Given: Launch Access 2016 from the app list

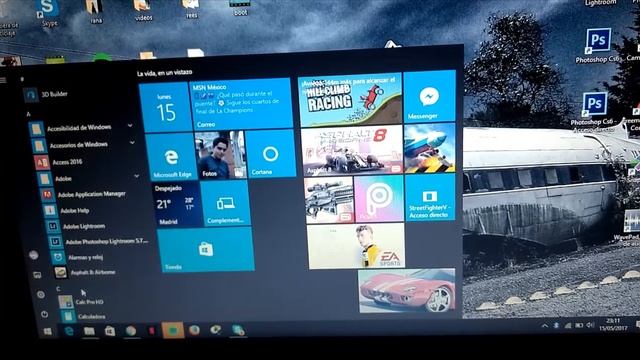Looking at the screenshot, I should pos(59,162).
